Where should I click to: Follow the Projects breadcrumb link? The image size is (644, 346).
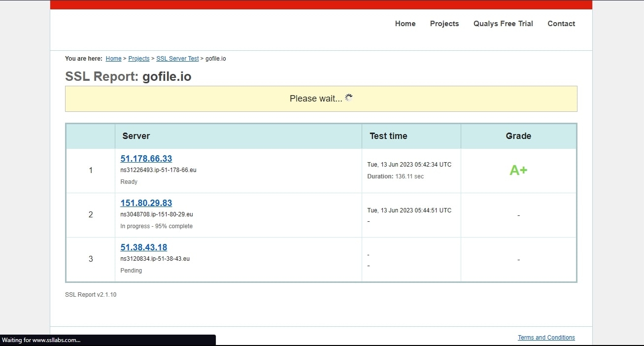pyautogui.click(x=139, y=59)
